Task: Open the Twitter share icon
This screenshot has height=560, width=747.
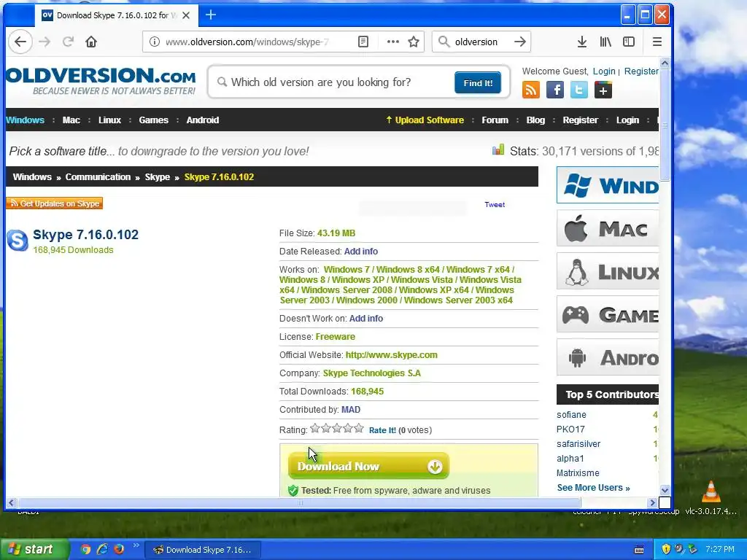Action: click(578, 90)
